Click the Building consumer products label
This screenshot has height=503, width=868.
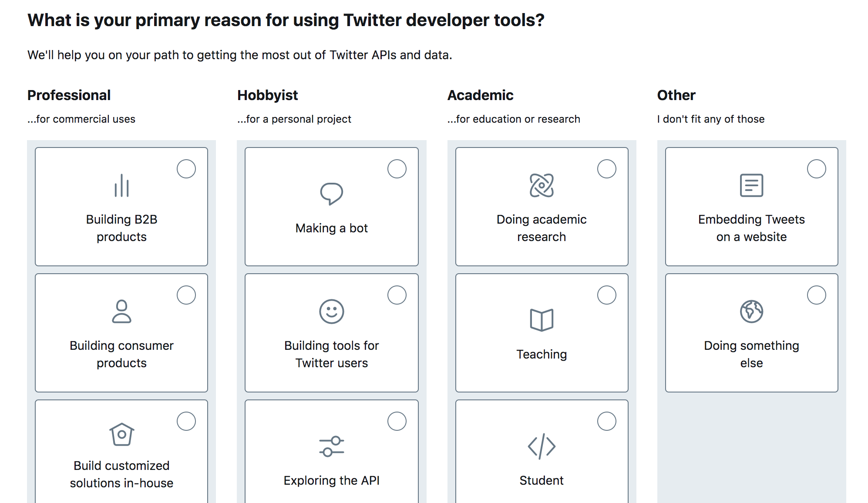121,354
